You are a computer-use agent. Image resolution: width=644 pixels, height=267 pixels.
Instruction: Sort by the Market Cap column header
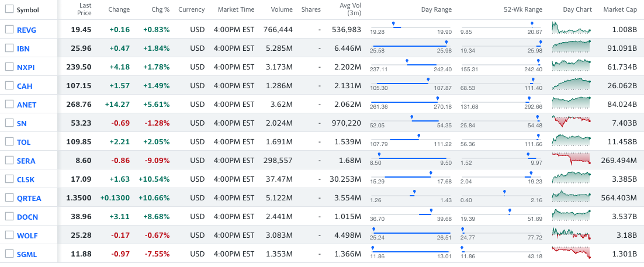coord(620,9)
